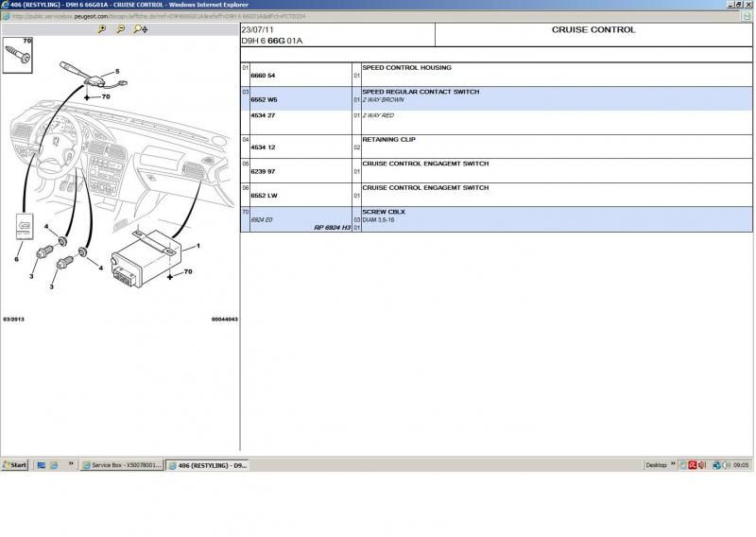The height and width of the screenshot is (537, 756).
Task: Select SPEED CONTROL HOUSING description
Action: tap(406, 67)
